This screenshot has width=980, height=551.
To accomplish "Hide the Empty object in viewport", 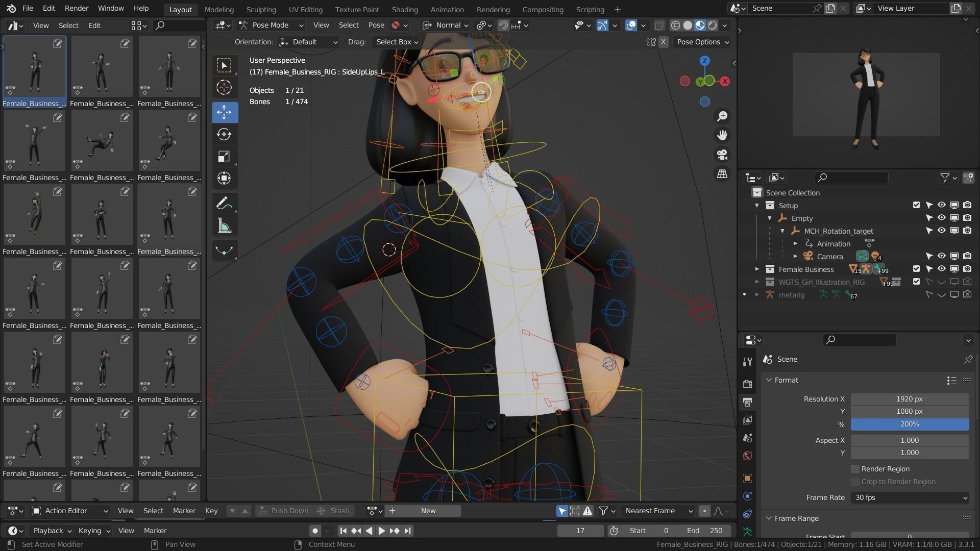I will tap(941, 218).
